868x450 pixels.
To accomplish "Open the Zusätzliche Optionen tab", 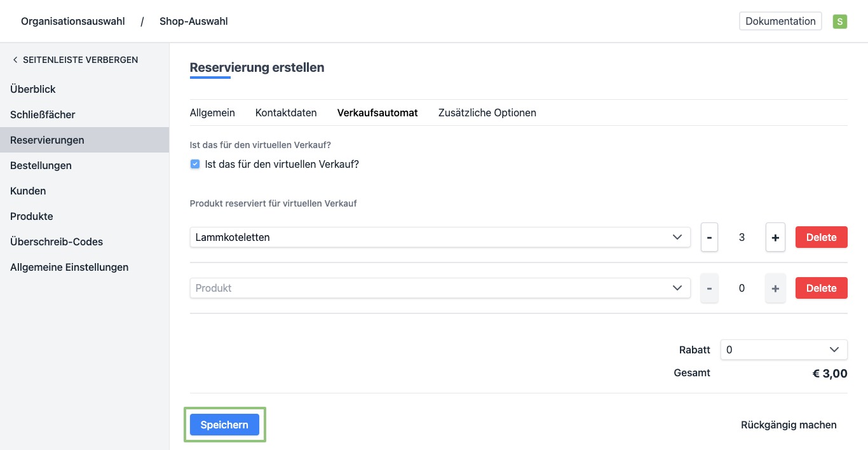I will coord(487,112).
